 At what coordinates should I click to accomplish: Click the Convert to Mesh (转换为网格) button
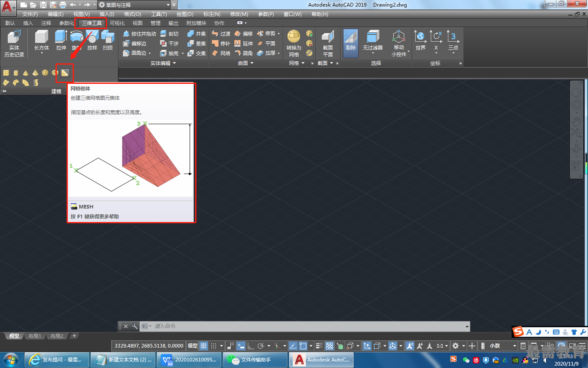pos(294,43)
